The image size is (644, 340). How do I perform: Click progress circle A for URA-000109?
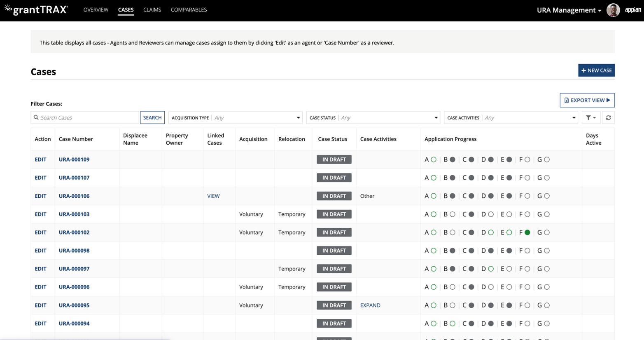pyautogui.click(x=434, y=159)
